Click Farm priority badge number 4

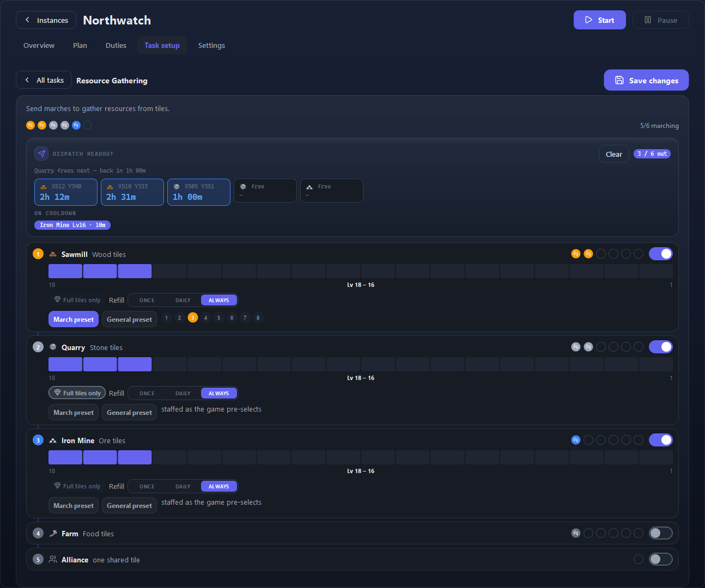pyautogui.click(x=38, y=533)
